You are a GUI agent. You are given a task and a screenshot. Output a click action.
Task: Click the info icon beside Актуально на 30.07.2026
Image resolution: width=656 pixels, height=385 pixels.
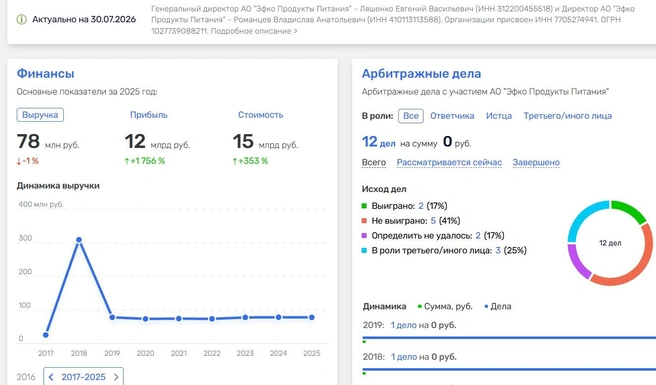[21, 19]
